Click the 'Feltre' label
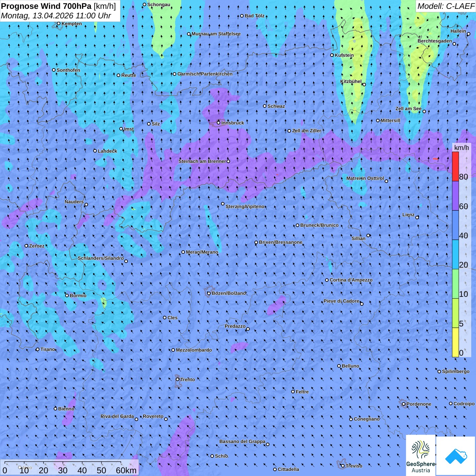Viewport: 476px width, 476px height. pyautogui.click(x=302, y=392)
